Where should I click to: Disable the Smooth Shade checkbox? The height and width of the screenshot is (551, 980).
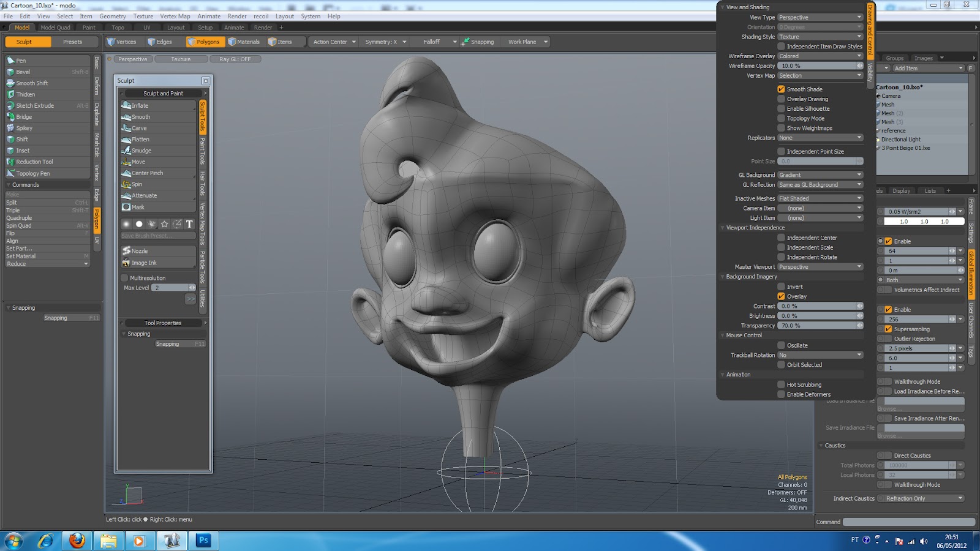pyautogui.click(x=781, y=89)
